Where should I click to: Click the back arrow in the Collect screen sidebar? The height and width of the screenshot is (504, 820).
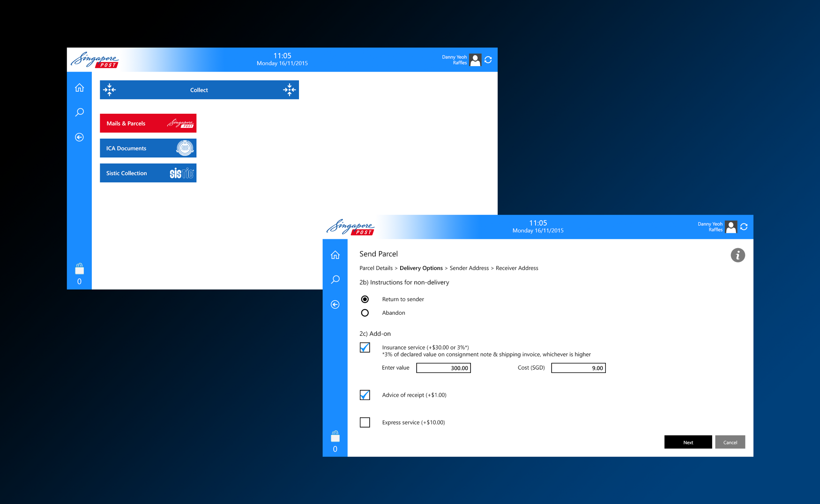[79, 137]
